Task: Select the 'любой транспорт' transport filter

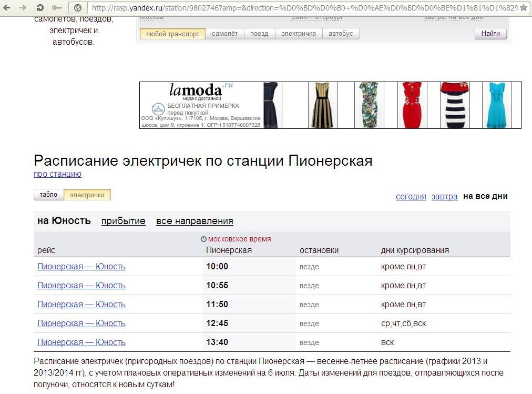Action: (172, 34)
